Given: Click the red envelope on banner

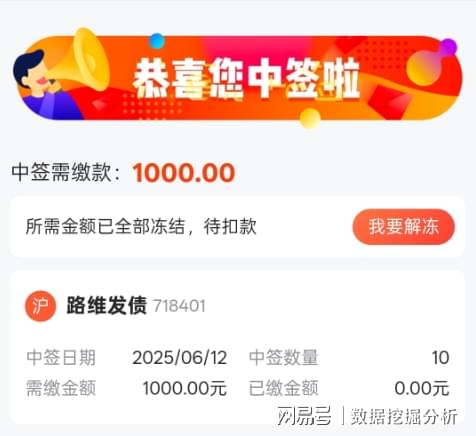Looking at the screenshot, I should click(389, 102).
